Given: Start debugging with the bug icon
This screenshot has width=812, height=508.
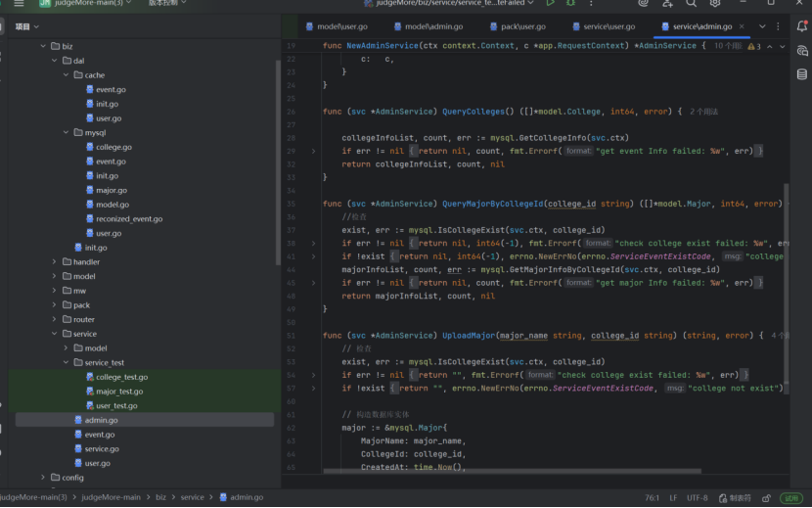Looking at the screenshot, I should [570, 3].
